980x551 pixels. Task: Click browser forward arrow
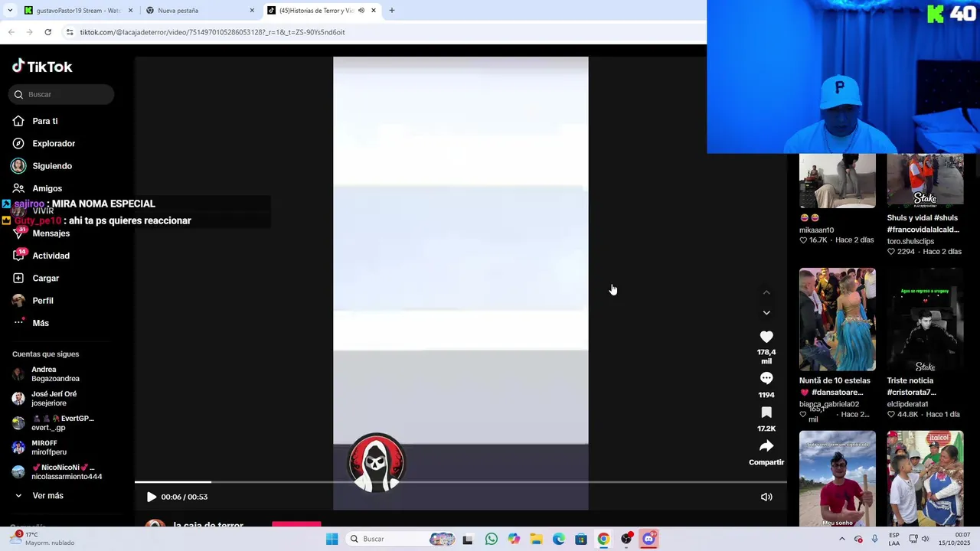[x=30, y=32]
